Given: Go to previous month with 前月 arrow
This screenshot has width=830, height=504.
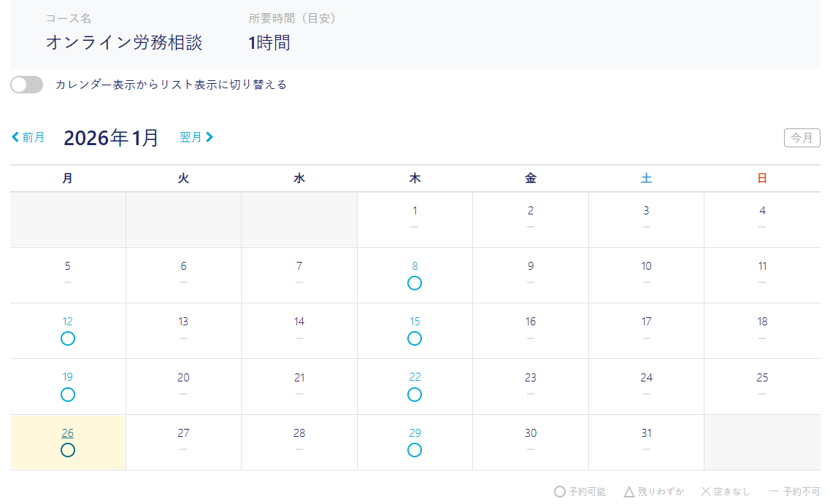Looking at the screenshot, I should [x=28, y=137].
